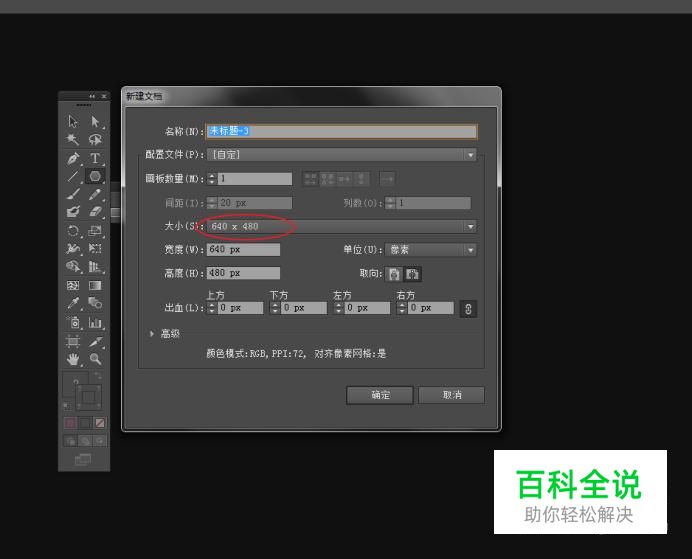Select the Eraser tool
The width and height of the screenshot is (692, 559).
tap(95, 212)
